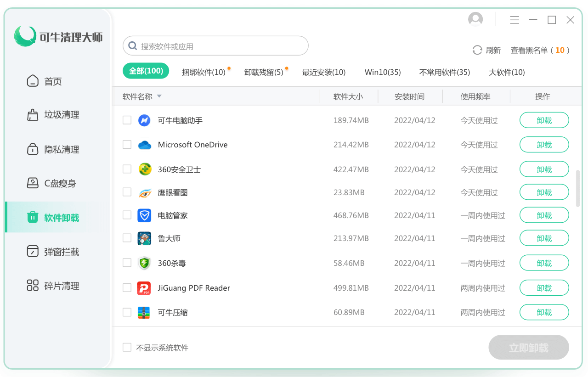Click the search magnifier icon

[133, 46]
